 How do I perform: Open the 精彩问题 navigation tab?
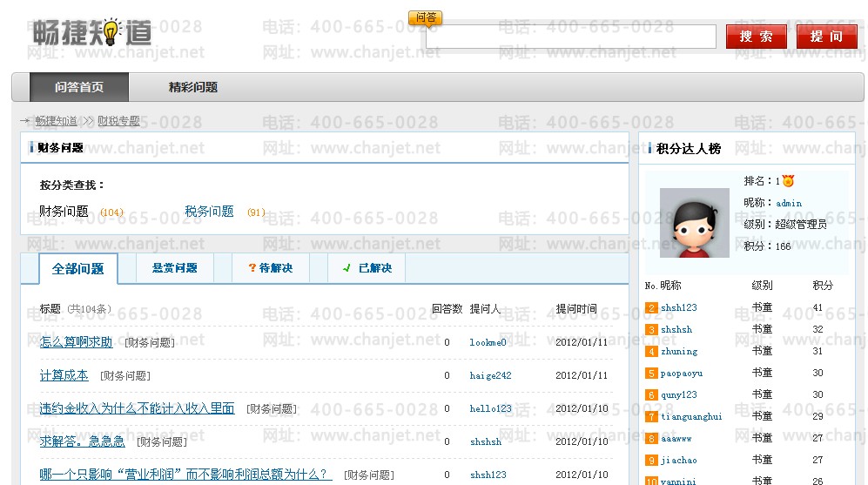pyautogui.click(x=192, y=87)
